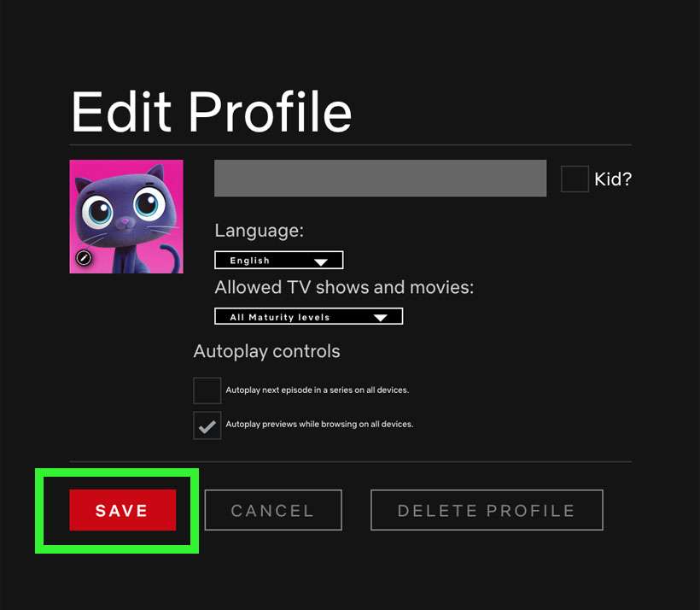Click the "Kid?" label text
The height and width of the screenshot is (610, 700).
pyautogui.click(x=613, y=179)
